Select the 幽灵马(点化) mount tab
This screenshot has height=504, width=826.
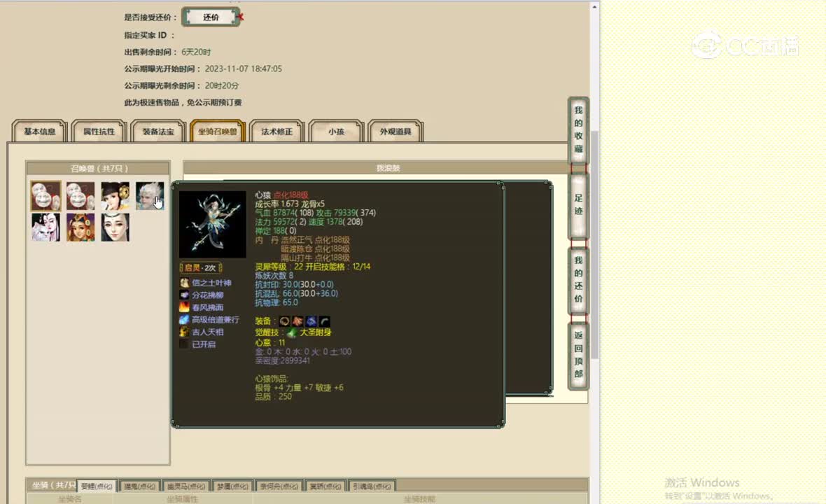click(x=186, y=486)
